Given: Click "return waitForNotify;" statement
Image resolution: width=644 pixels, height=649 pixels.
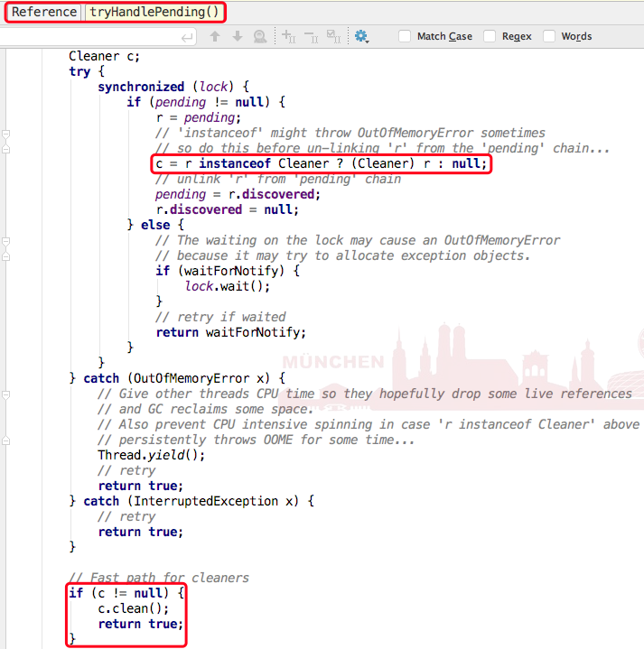Looking at the screenshot, I should coord(231,332).
